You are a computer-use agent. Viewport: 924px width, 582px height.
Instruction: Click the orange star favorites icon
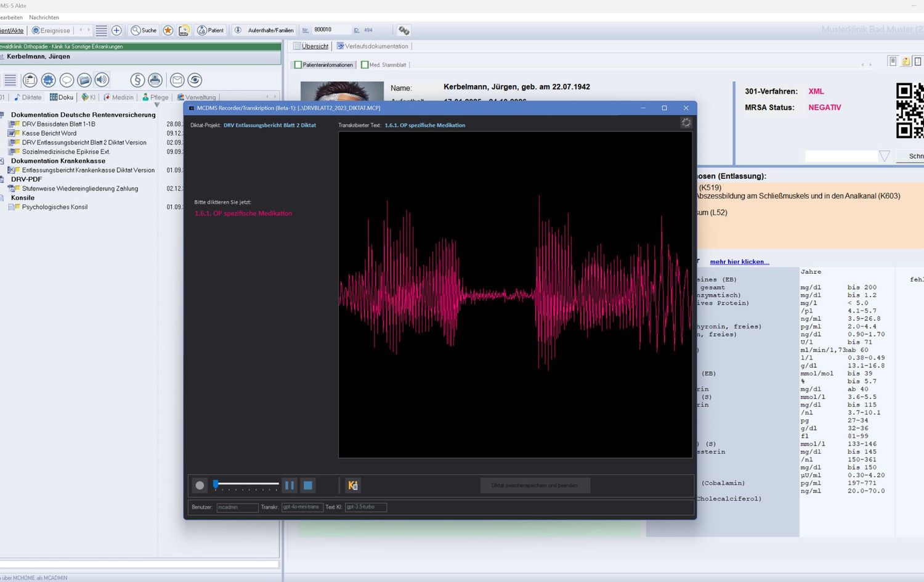tap(168, 30)
